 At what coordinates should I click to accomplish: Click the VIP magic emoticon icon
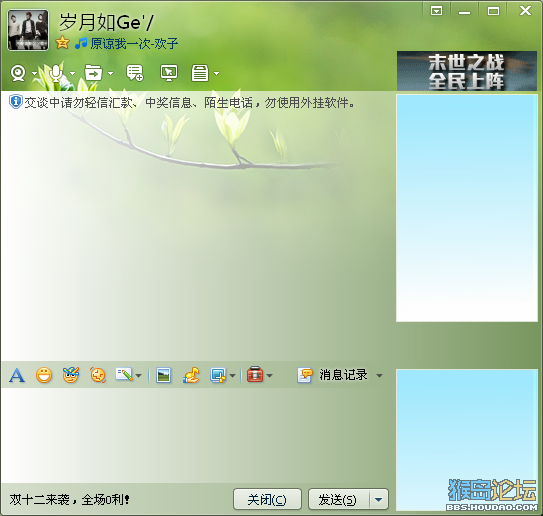click(x=71, y=375)
